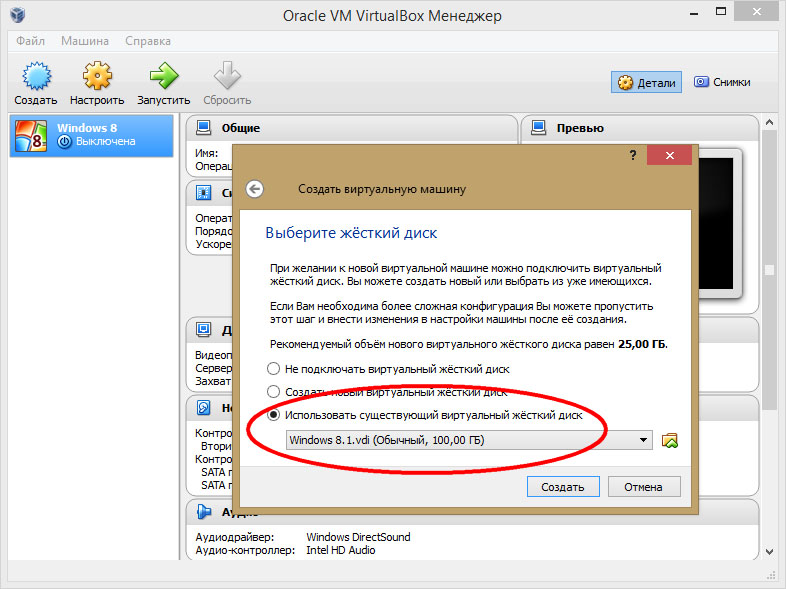Open the Файл menu
786x589 pixels.
(30, 41)
